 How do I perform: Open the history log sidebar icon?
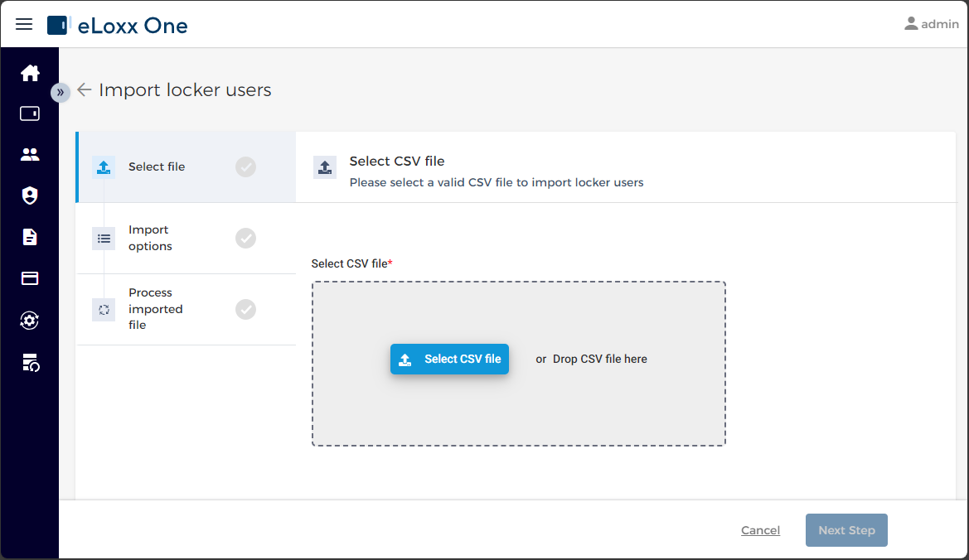[x=31, y=362]
